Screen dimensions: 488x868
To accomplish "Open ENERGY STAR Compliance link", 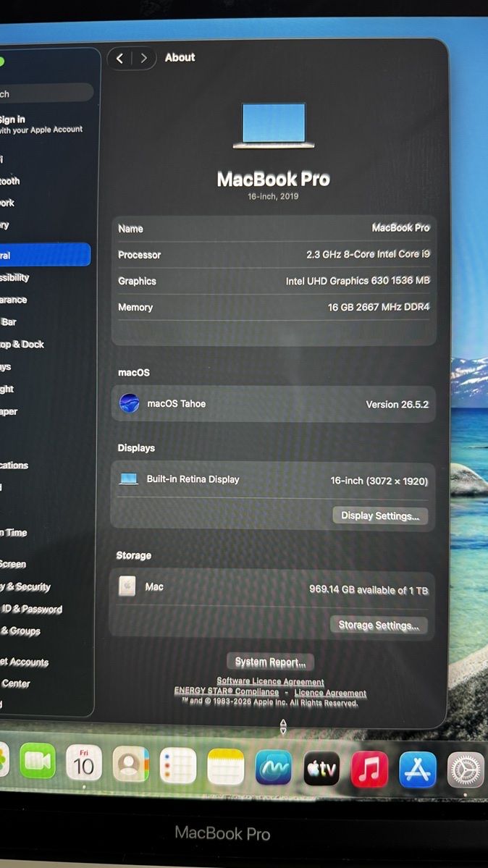I will tap(227, 691).
